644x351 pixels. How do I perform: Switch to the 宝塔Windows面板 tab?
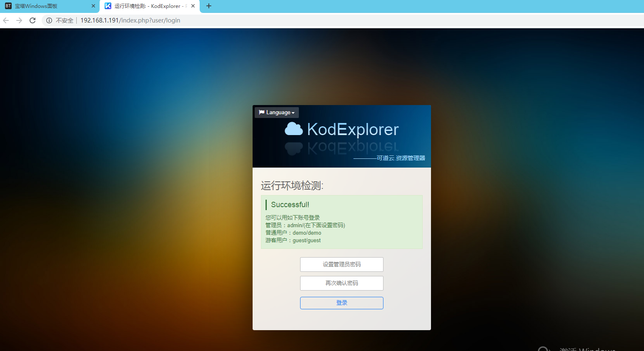click(x=50, y=6)
